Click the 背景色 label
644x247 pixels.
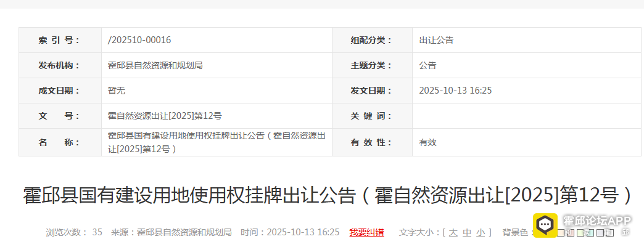pos(518,233)
